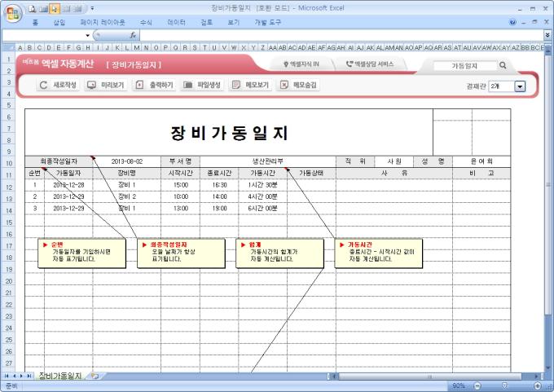Viewport: 554px width, 392px height.
Task: Restore the workbook window inside the ribbon
Action: (535, 22)
